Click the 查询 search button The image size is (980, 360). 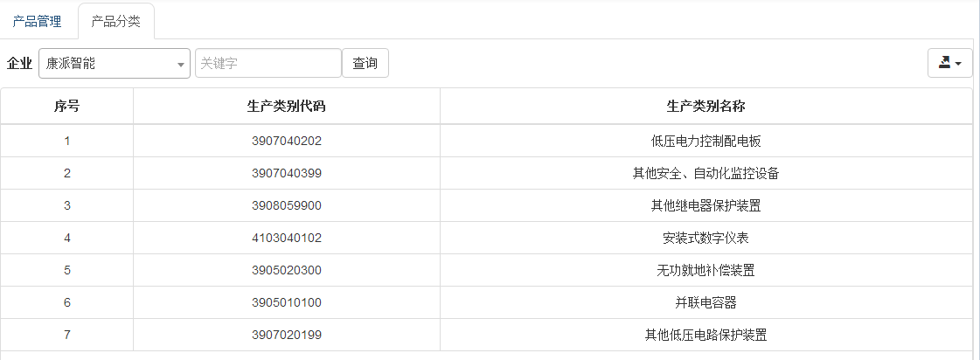tap(365, 63)
